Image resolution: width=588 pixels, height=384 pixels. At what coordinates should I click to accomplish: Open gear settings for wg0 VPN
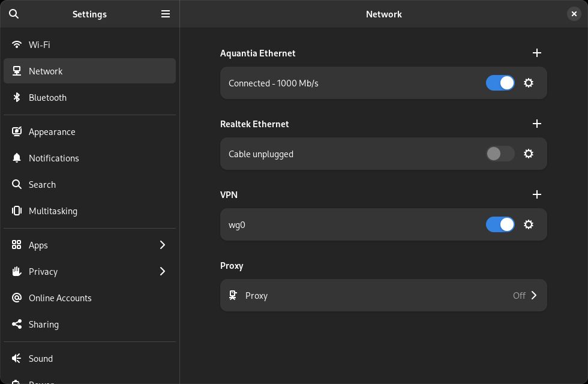pos(529,224)
